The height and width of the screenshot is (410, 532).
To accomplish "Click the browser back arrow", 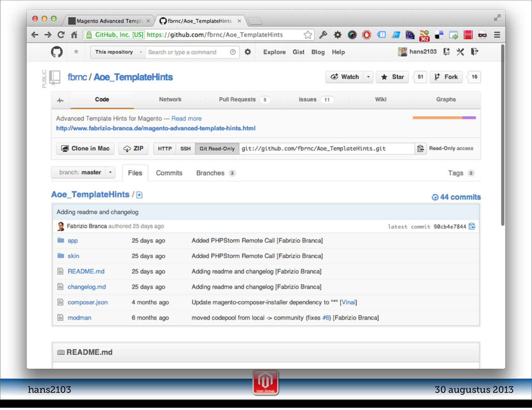I will coord(35,35).
